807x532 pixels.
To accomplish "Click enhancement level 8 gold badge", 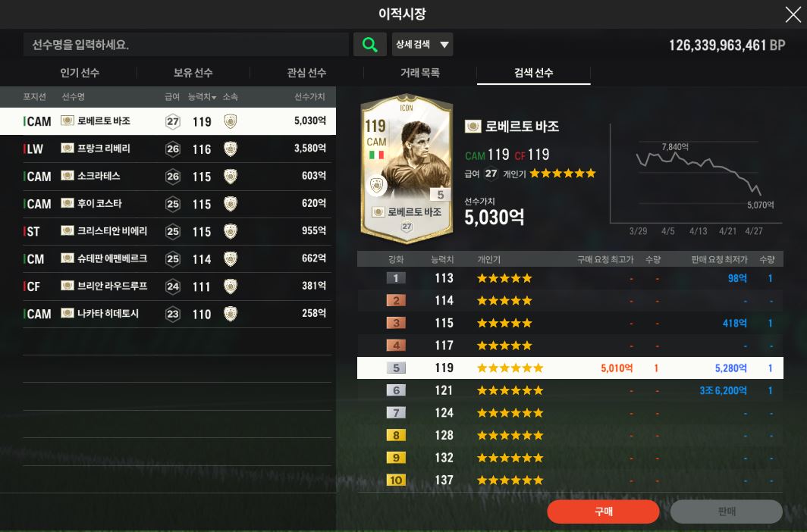I will (396, 435).
